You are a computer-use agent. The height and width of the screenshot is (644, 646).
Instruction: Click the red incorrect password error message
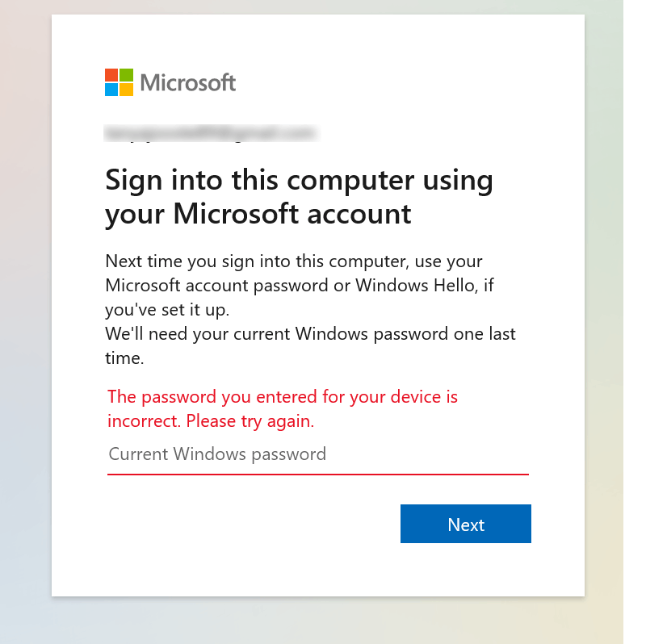click(x=283, y=409)
